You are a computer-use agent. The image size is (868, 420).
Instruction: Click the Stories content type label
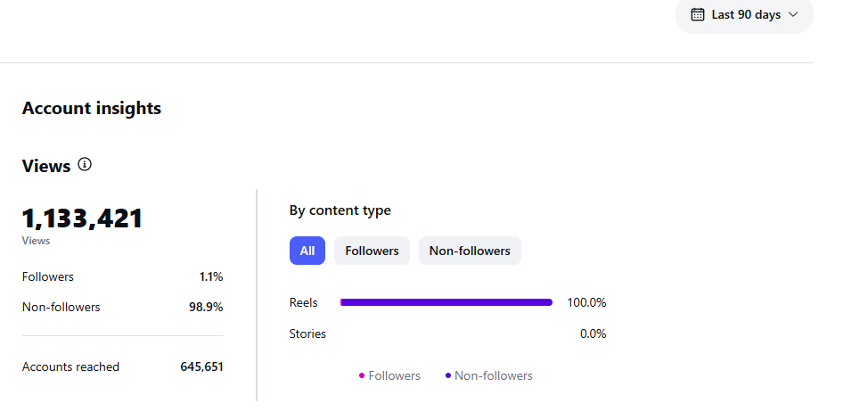pyautogui.click(x=307, y=334)
